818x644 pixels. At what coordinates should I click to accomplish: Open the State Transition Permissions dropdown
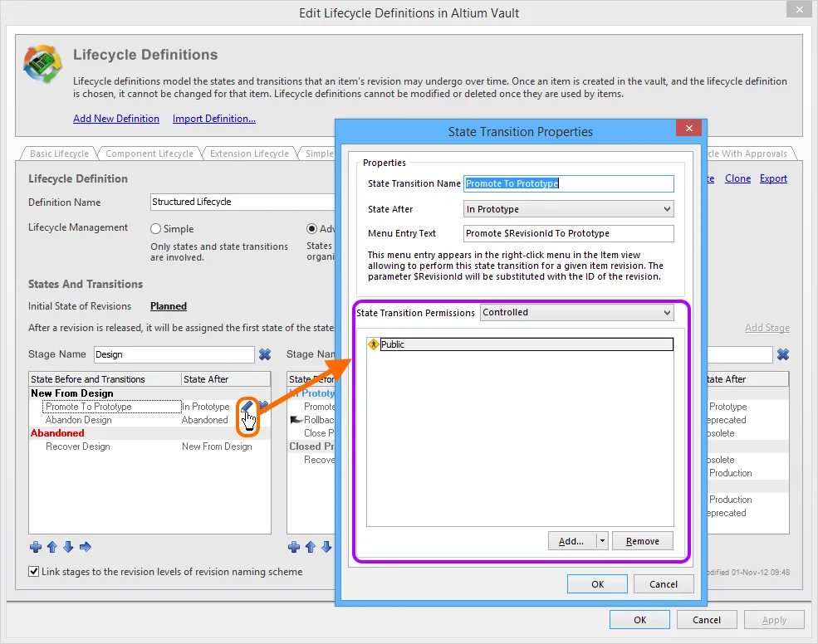pos(577,312)
